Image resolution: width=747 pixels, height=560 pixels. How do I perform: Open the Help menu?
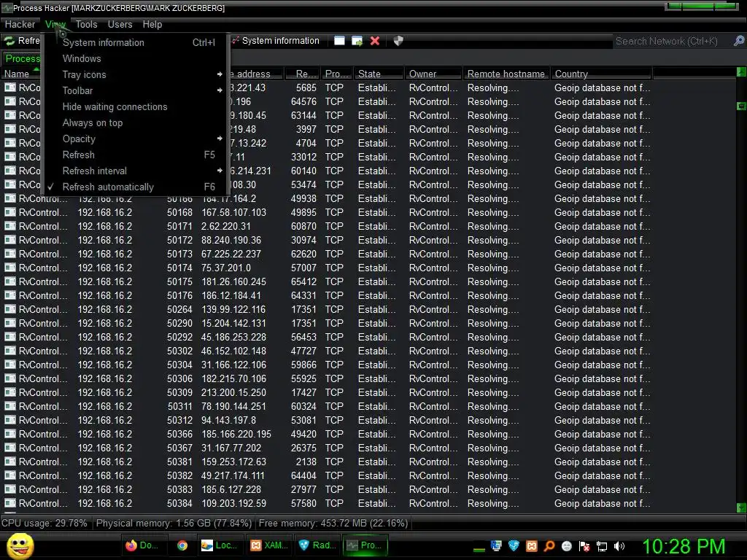click(x=152, y=24)
